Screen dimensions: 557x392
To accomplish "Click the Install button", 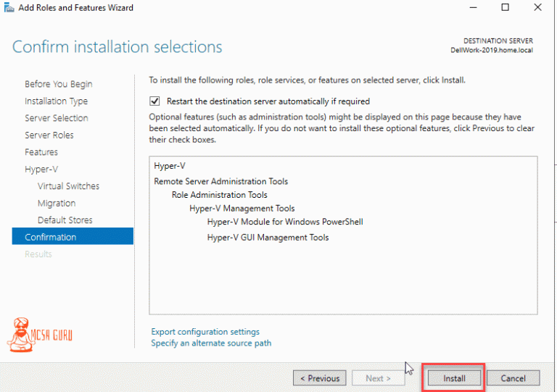I will (454, 378).
